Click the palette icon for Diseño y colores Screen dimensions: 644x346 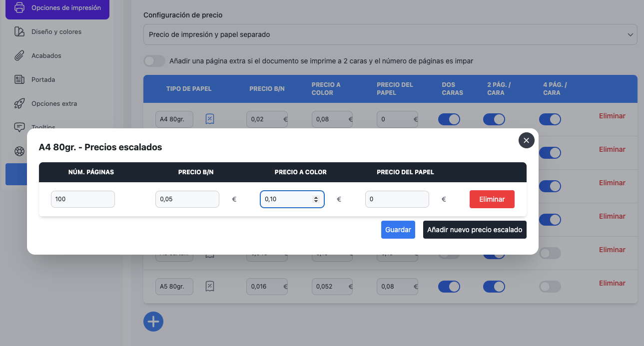[19, 32]
